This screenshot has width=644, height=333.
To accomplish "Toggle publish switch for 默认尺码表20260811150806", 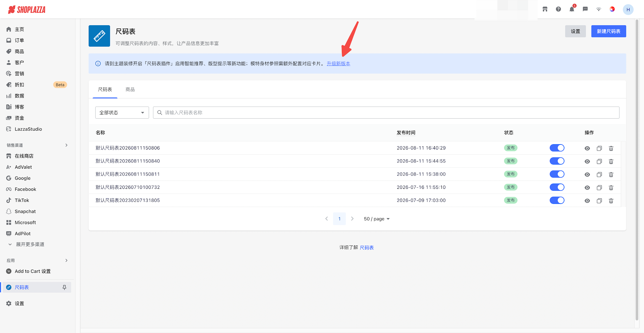I will click(x=557, y=148).
